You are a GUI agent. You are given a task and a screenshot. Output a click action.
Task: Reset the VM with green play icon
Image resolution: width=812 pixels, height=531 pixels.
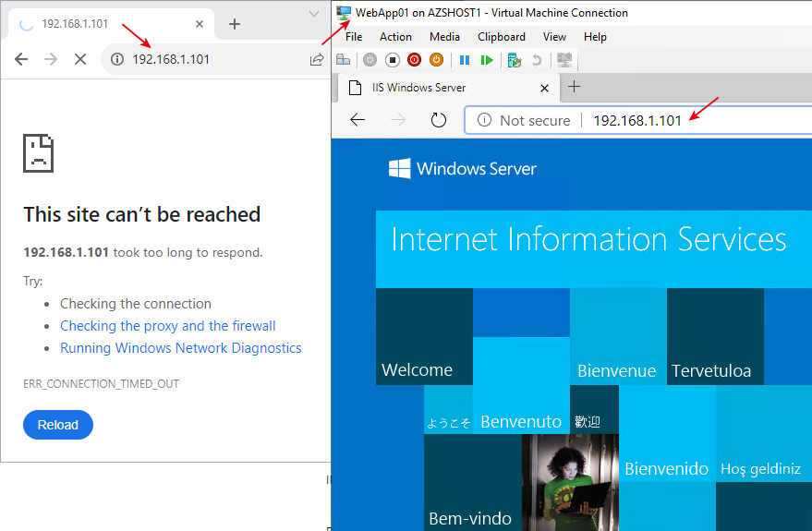point(486,60)
